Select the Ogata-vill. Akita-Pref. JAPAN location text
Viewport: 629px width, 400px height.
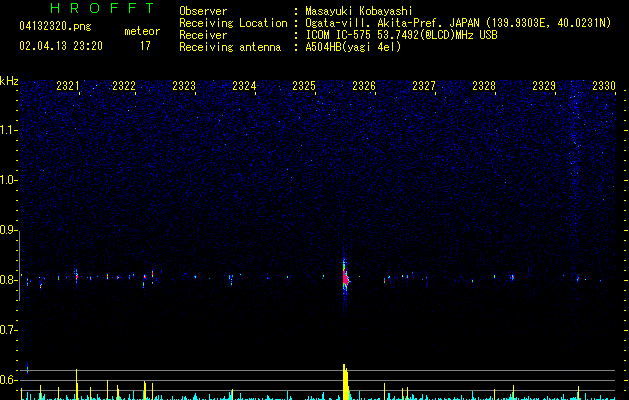pyautogui.click(x=458, y=23)
